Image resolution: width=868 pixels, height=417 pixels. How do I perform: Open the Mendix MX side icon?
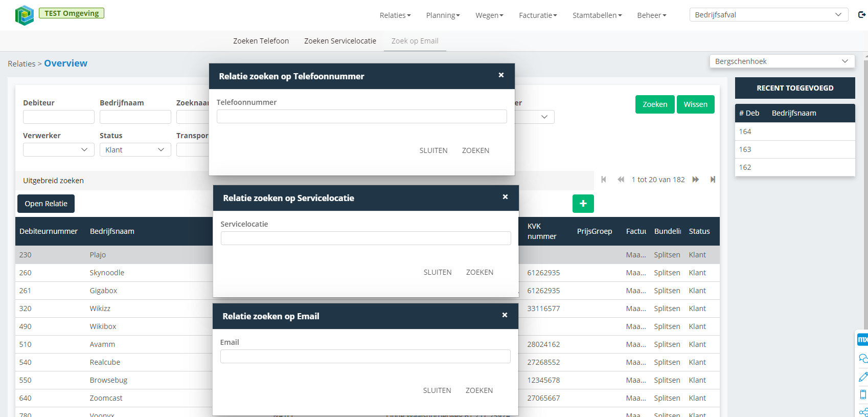[x=862, y=339]
